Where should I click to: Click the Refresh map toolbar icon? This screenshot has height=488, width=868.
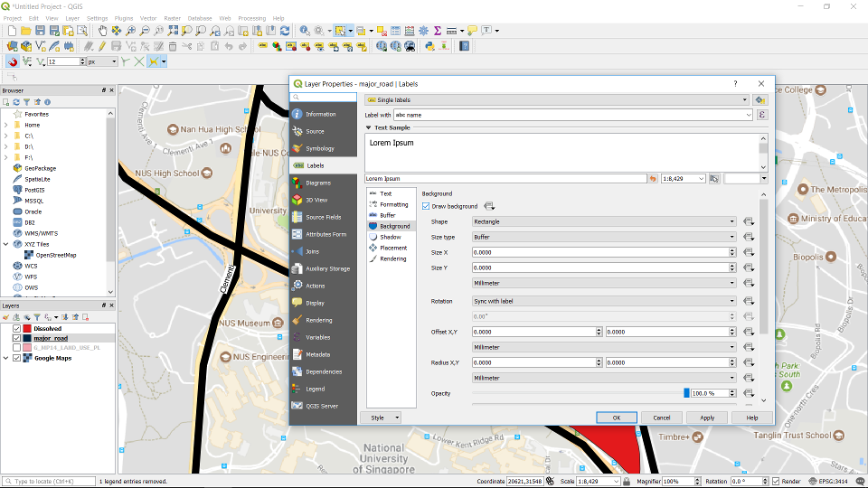tap(285, 31)
